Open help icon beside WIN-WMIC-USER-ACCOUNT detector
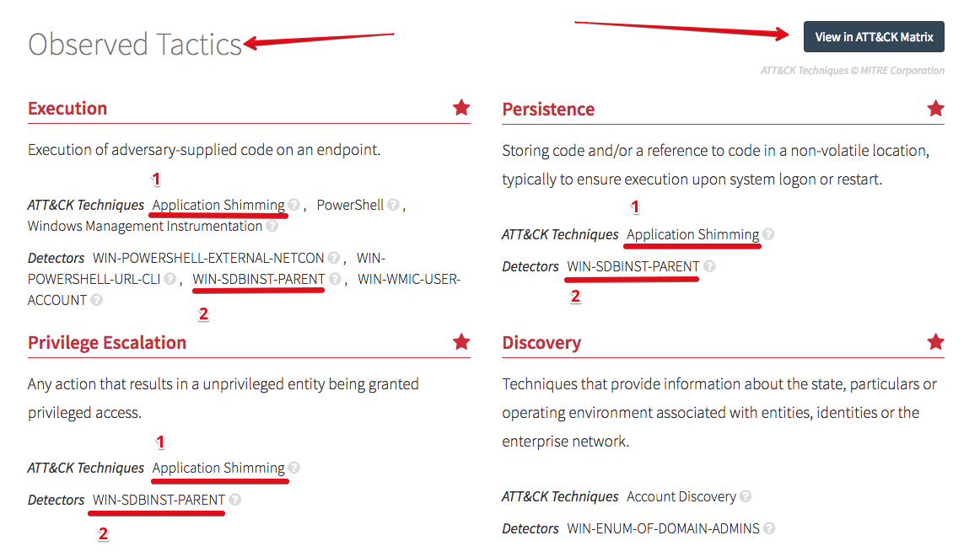Screen dimensions: 980x557 [x=96, y=300]
